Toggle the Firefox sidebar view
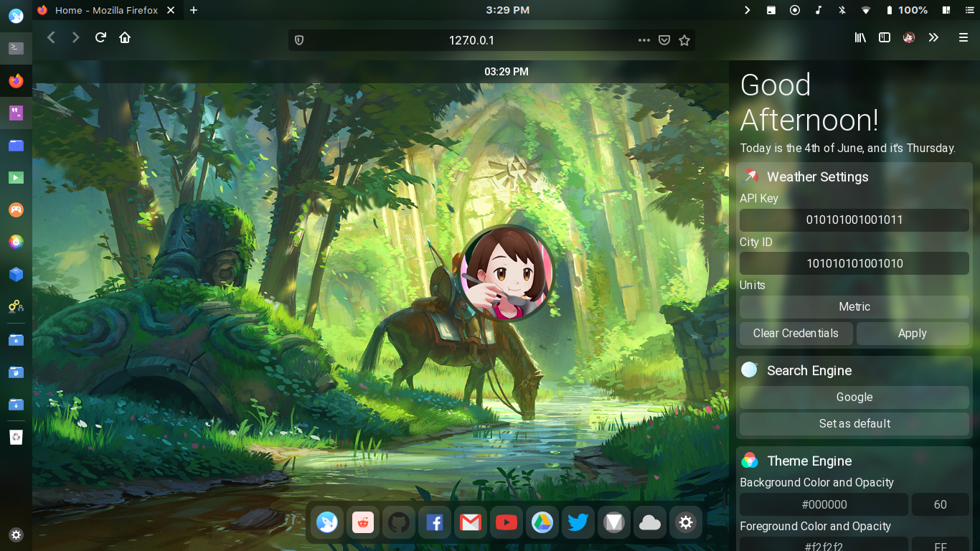 coord(885,37)
